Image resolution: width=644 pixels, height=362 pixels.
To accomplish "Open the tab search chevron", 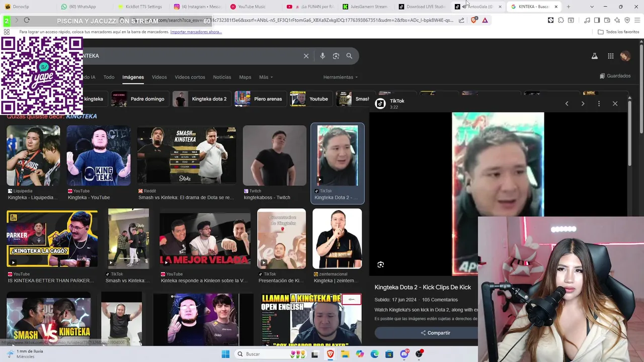I will pyautogui.click(x=592, y=7).
